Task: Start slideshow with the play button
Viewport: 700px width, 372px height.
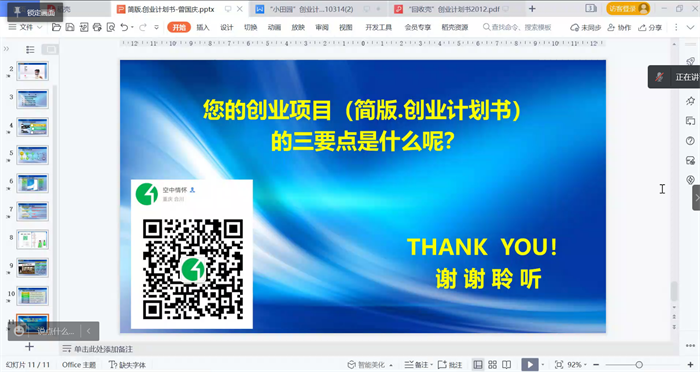Action: (530, 365)
